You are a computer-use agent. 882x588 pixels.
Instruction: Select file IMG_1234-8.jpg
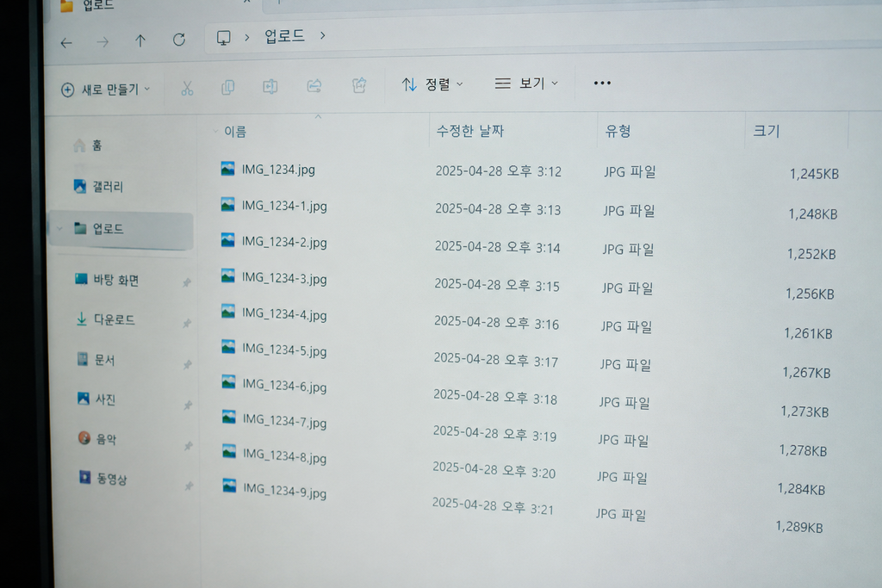(284, 456)
